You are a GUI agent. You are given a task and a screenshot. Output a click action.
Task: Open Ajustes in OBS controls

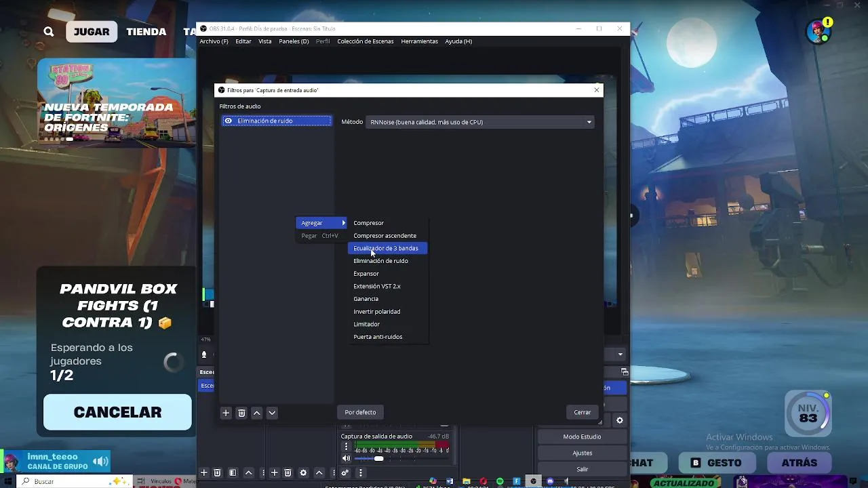tap(582, 453)
